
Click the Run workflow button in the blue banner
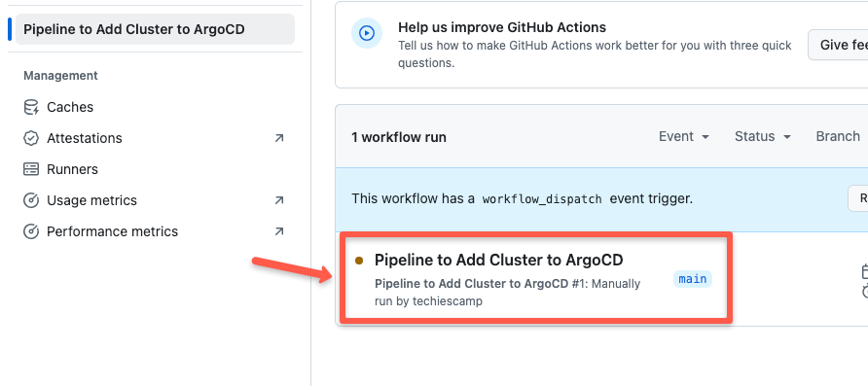point(858,198)
